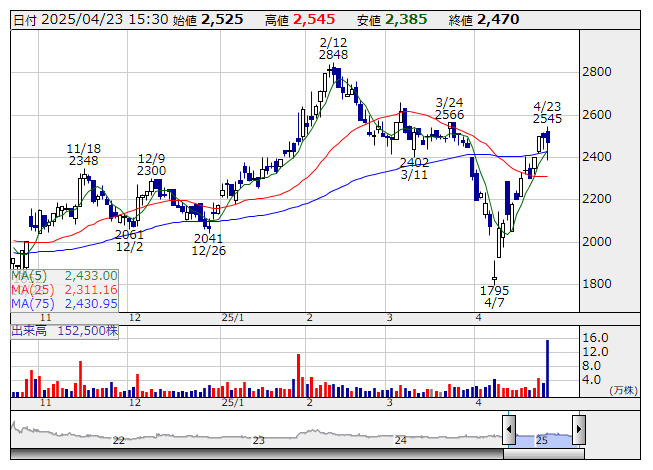This screenshot has height=470, width=653.
Task: Click the 2/12 2848 peak label
Action: 333,49
